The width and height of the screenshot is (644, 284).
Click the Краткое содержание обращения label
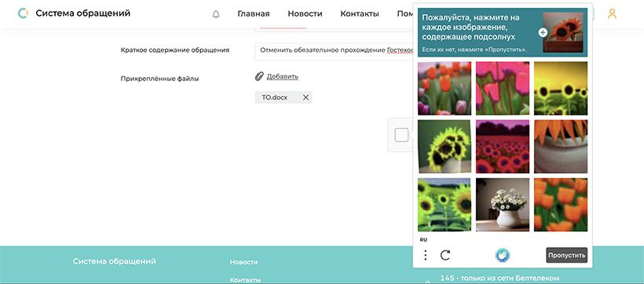click(175, 50)
